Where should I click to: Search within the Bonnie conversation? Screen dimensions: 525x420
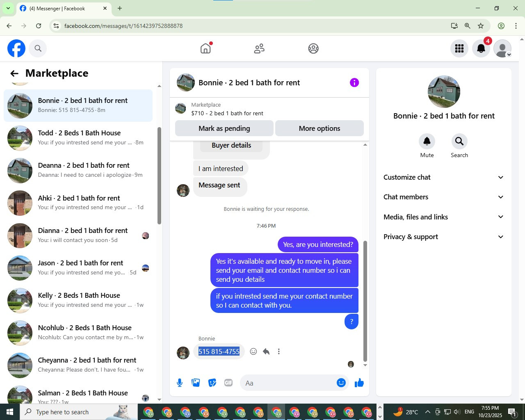[459, 142]
